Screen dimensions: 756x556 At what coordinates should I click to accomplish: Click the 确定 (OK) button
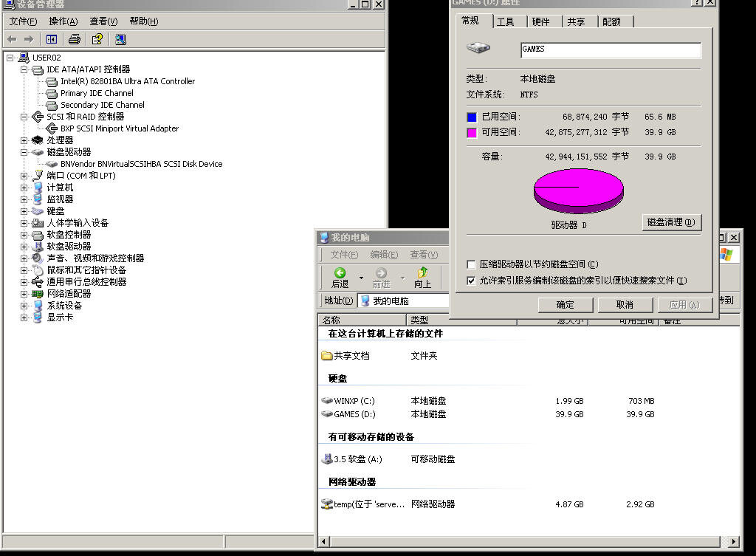(565, 304)
